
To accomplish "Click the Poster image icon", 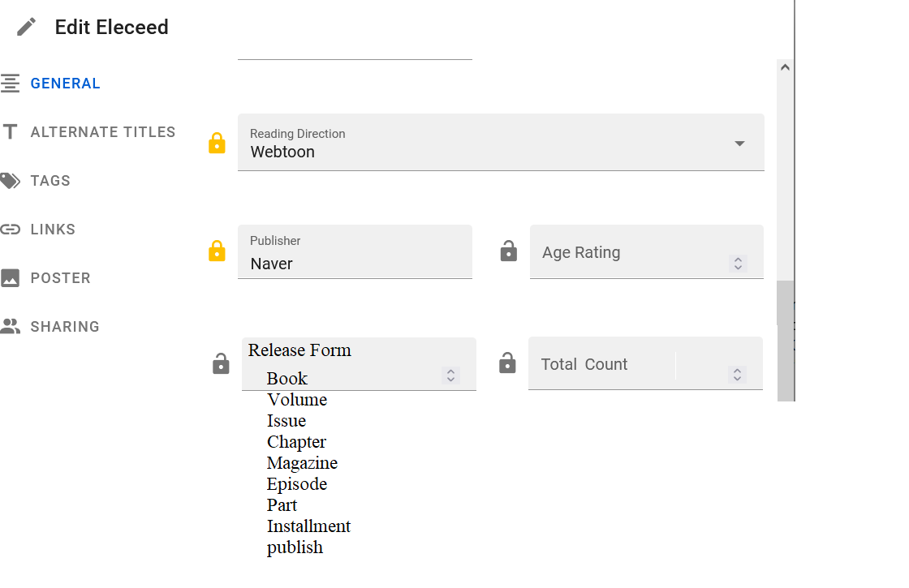I will [10, 278].
